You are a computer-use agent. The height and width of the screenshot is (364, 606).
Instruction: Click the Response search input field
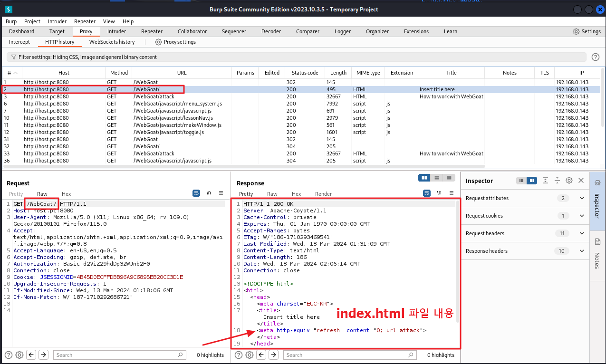pos(349,355)
